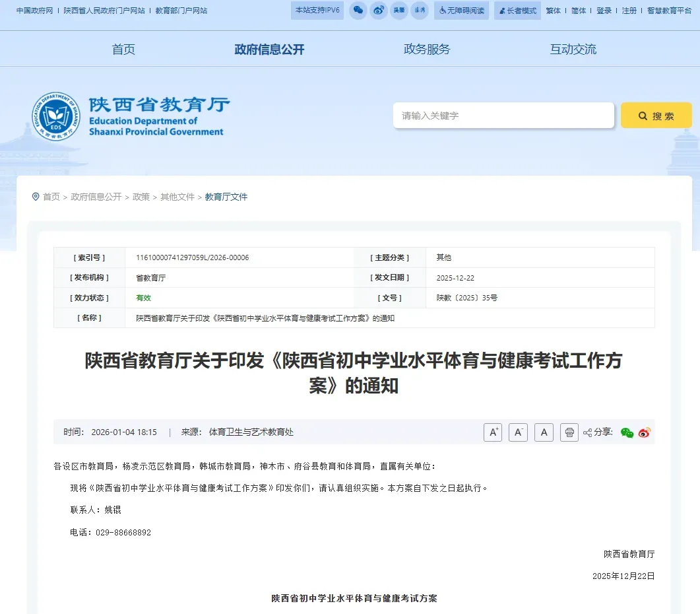Focus the 请输入关键字 search field

click(503, 116)
